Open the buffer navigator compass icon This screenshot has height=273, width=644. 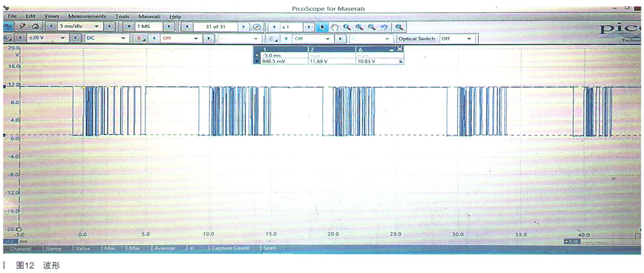pos(257,27)
